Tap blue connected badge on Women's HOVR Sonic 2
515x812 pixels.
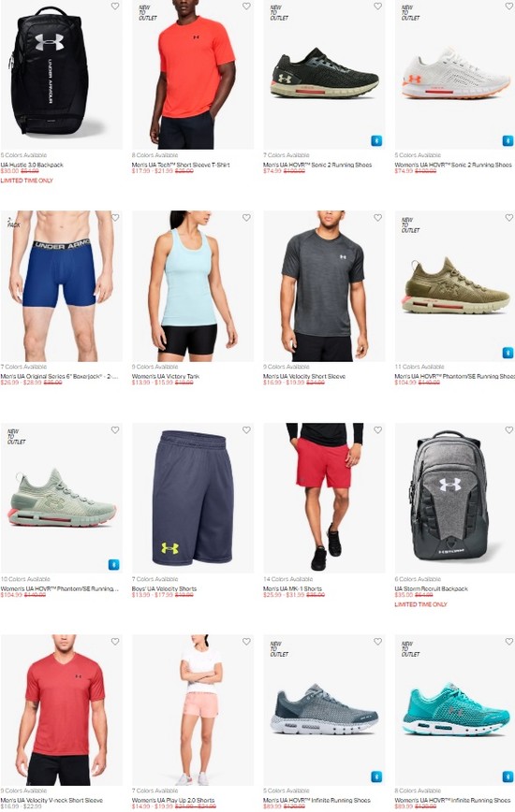[508, 140]
